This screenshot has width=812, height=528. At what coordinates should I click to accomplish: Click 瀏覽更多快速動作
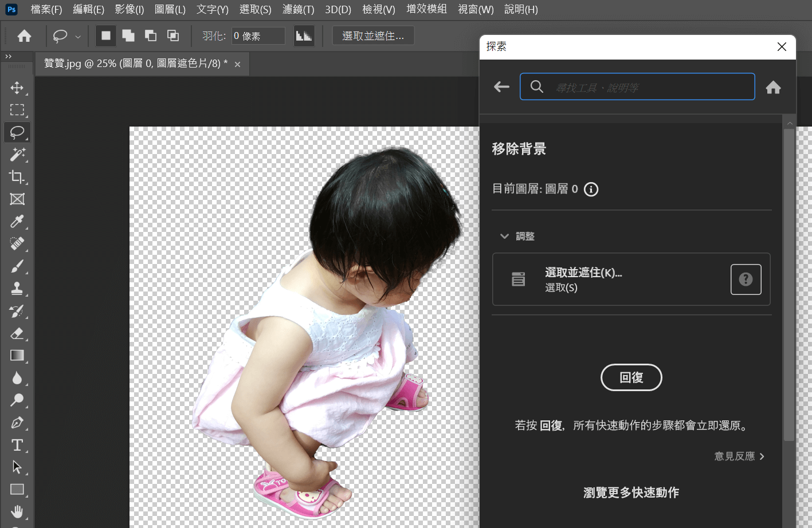(631, 492)
